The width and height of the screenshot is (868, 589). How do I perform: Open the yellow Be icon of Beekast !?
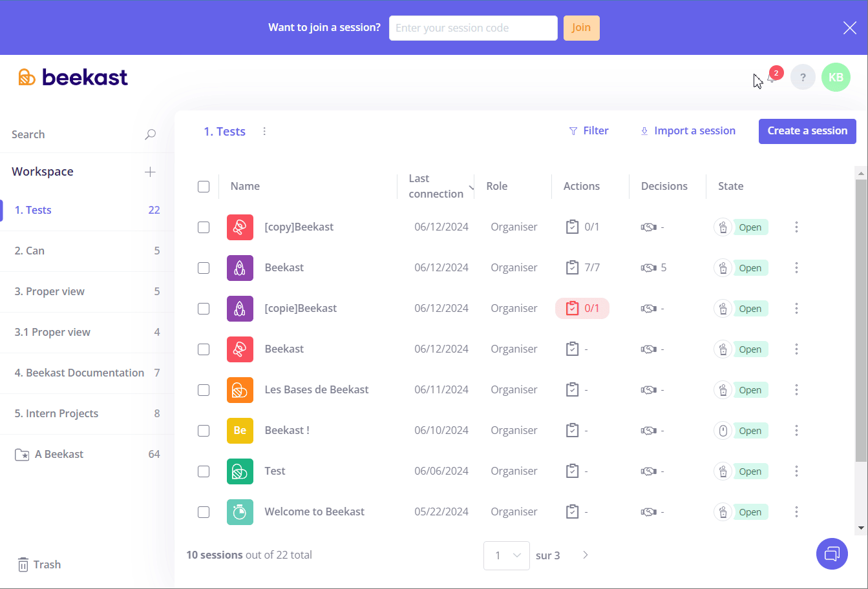tap(240, 431)
